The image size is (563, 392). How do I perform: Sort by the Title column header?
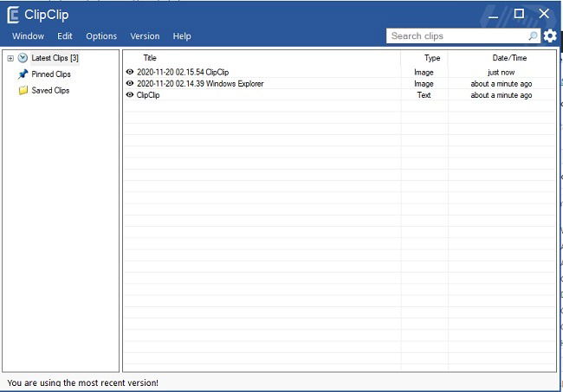pos(150,58)
